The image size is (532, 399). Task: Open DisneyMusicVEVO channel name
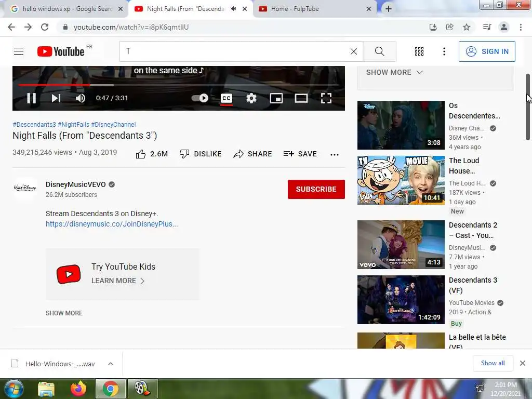pos(76,184)
